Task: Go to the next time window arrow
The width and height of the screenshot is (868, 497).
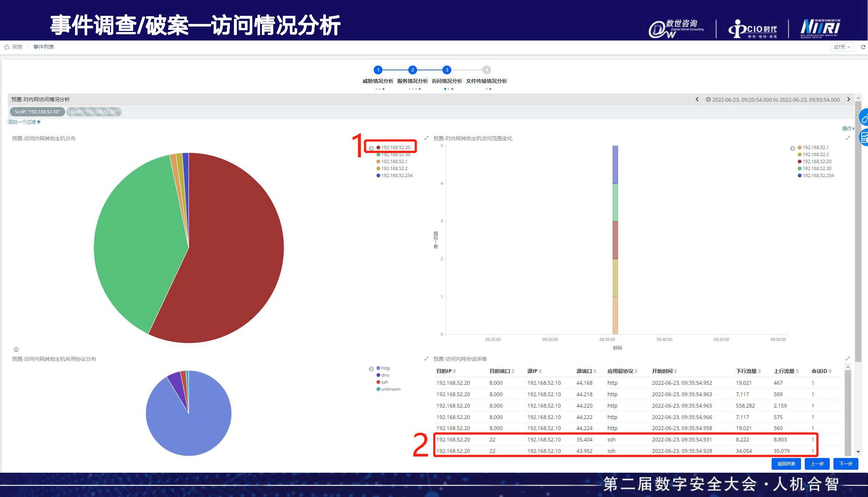Action: [x=849, y=99]
